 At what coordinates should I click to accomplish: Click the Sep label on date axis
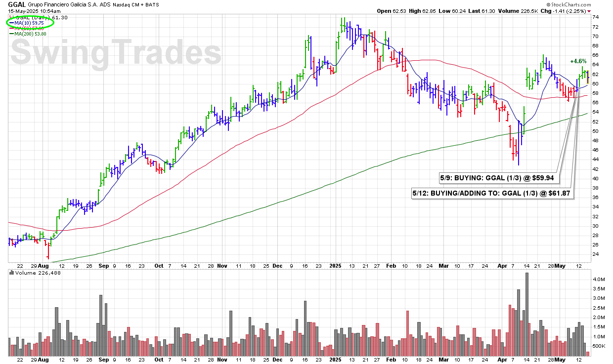(103, 265)
